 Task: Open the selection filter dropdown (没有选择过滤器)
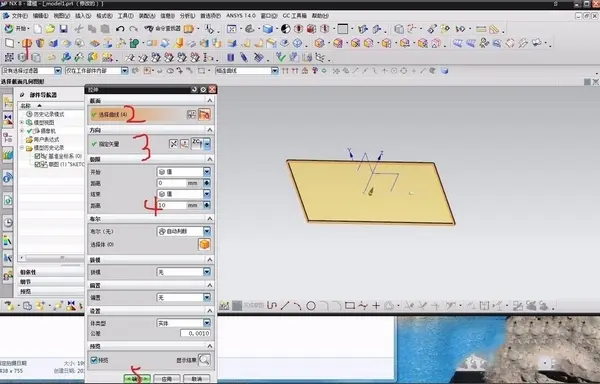pyautogui.click(x=58, y=71)
